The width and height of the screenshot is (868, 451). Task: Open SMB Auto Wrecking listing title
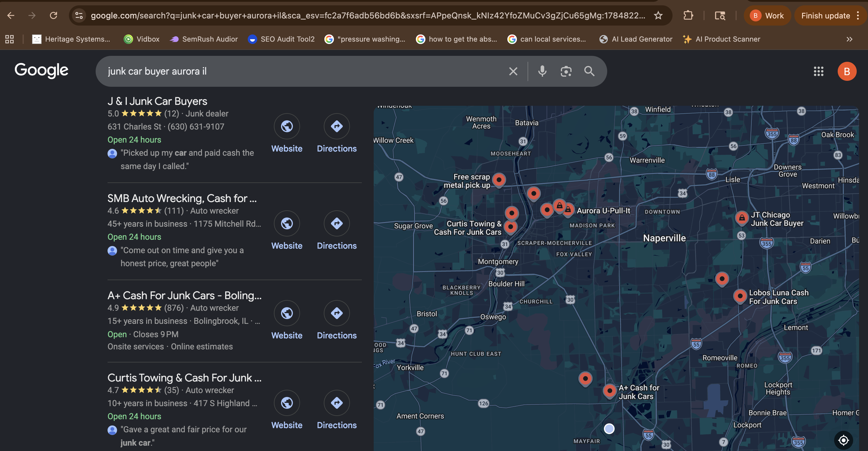click(x=182, y=198)
